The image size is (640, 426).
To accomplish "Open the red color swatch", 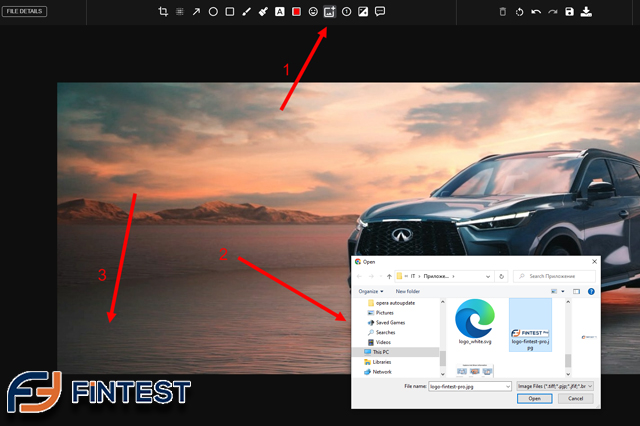I will click(296, 12).
